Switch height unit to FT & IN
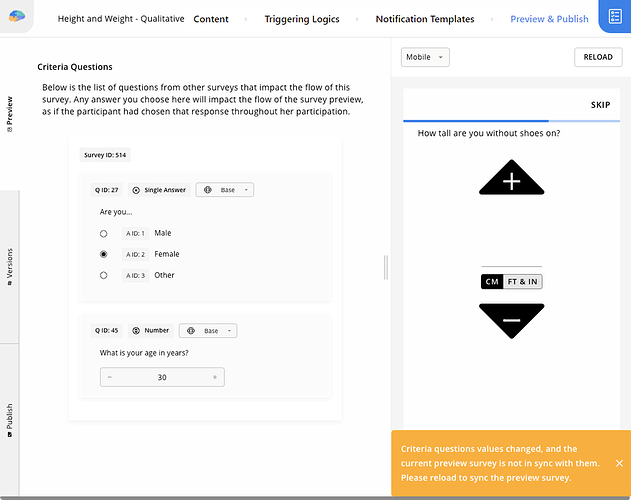 tap(522, 282)
